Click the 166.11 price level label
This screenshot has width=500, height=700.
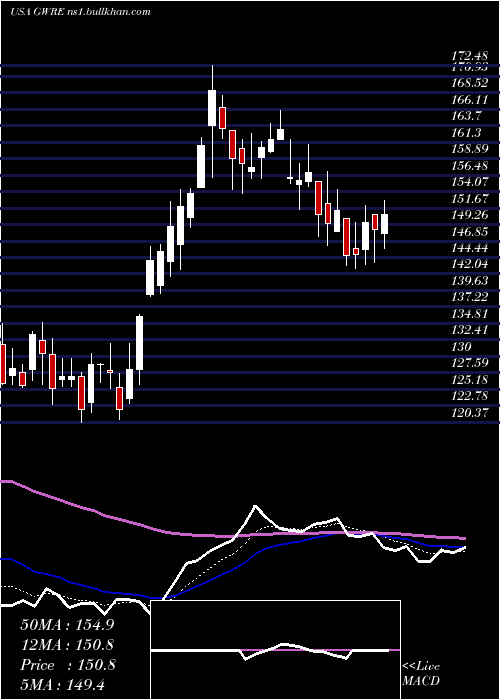[x=470, y=100]
